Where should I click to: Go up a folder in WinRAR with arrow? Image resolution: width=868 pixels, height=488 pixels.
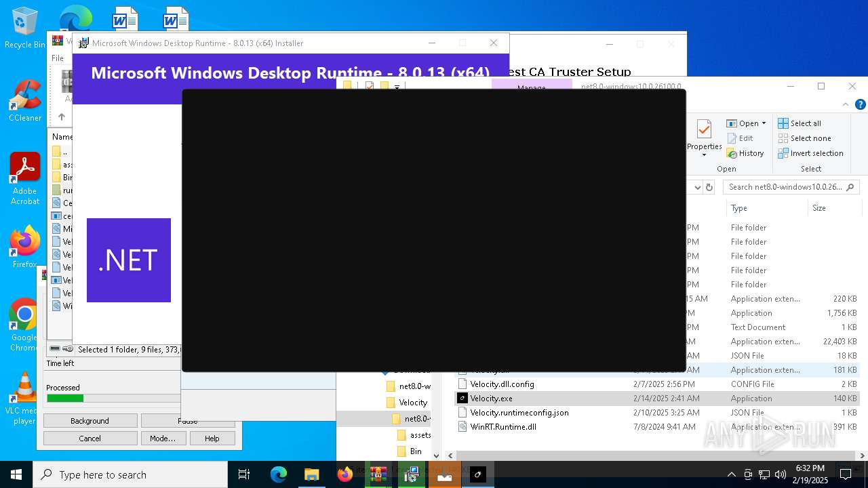[x=61, y=117]
